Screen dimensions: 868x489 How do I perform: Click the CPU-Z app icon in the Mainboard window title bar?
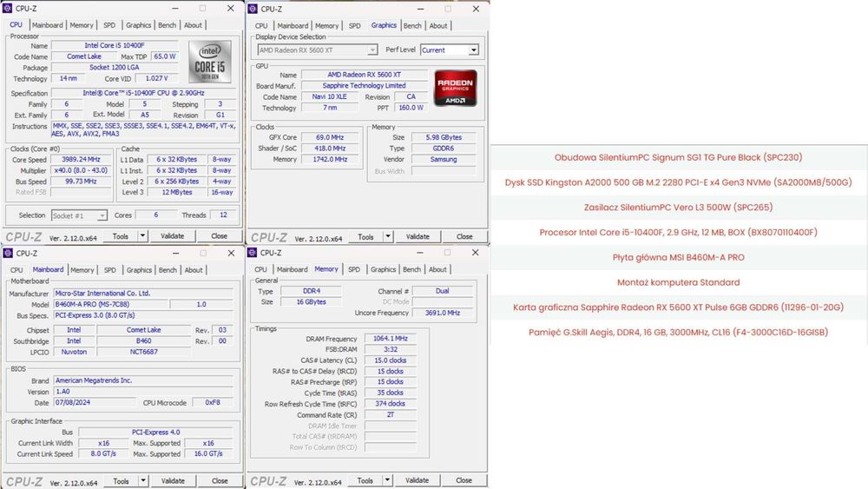point(8,253)
